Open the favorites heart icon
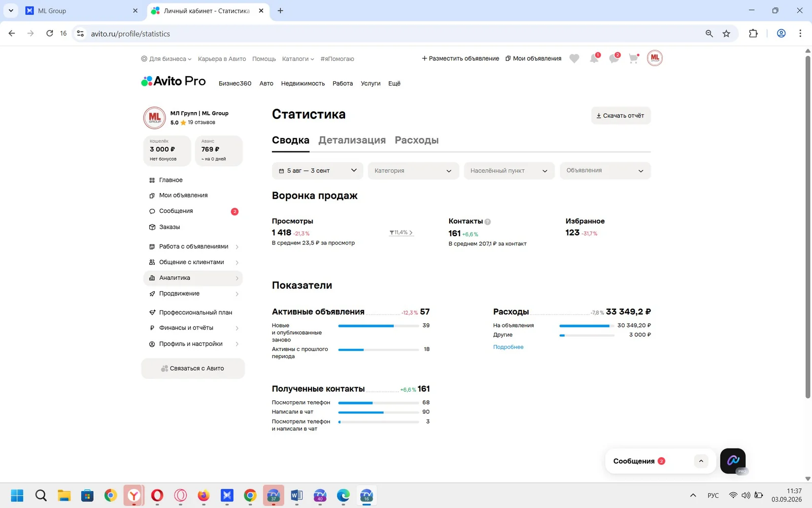This screenshot has width=812, height=508. coord(574,58)
